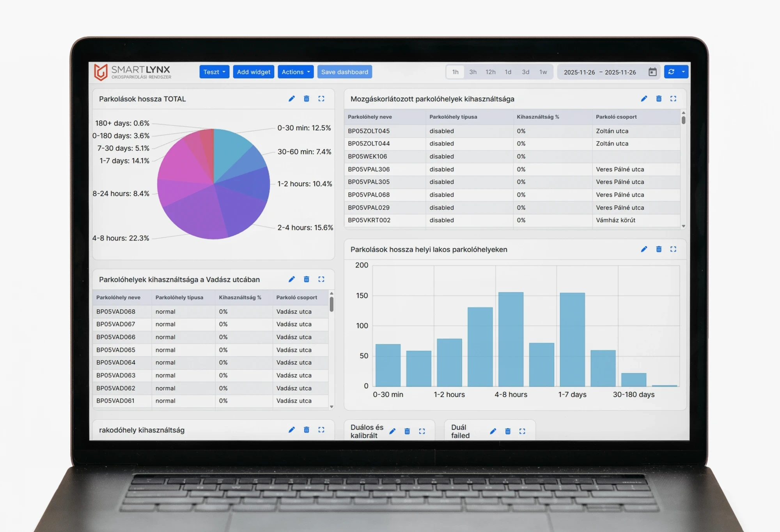Expand the Actions dropdown menu
The image size is (780, 532).
295,72
